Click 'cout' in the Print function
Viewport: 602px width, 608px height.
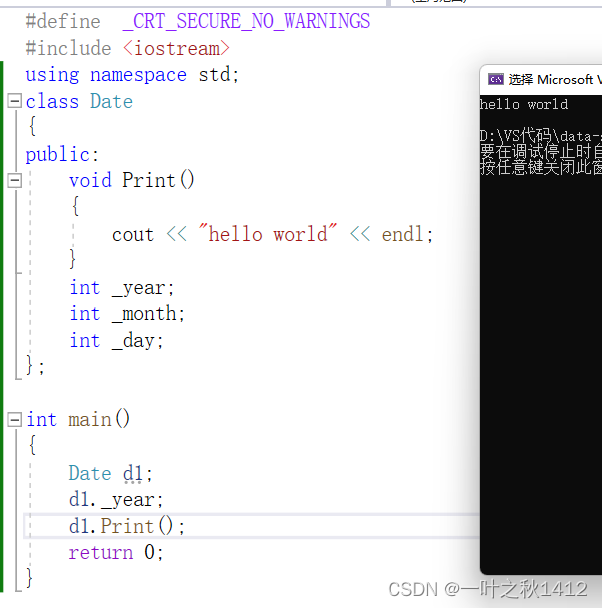tap(133, 235)
